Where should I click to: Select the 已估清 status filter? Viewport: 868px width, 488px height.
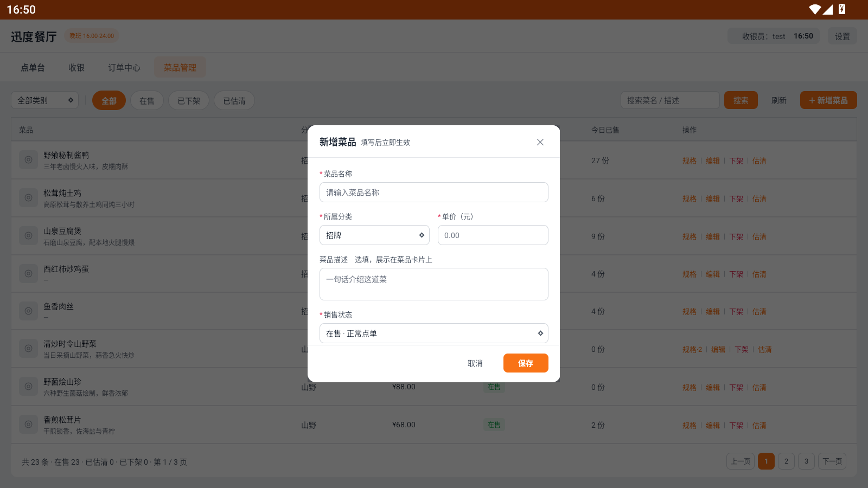tap(234, 101)
